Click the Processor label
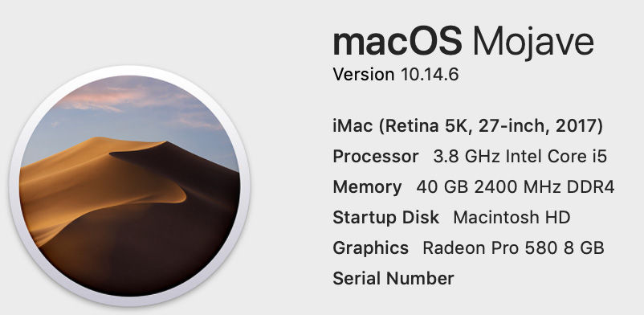Viewport: 644px width, 315px height. point(375,156)
